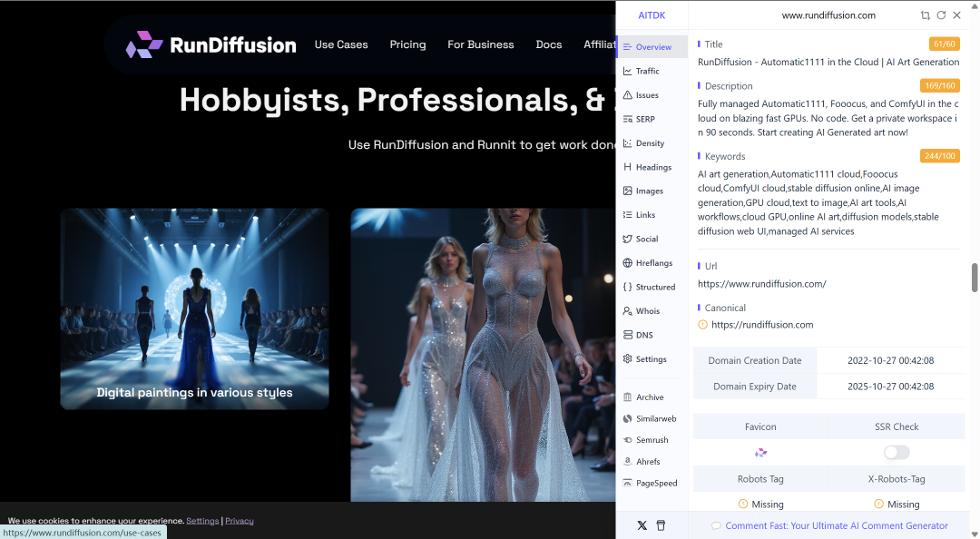Click the 61/60 title length badge
This screenshot has width=980, height=539.
(x=944, y=44)
